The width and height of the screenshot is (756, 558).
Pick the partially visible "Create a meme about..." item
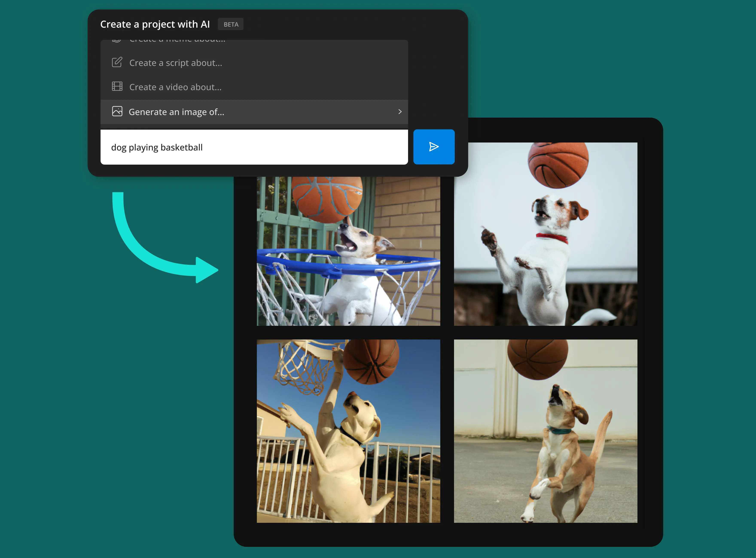pos(177,41)
